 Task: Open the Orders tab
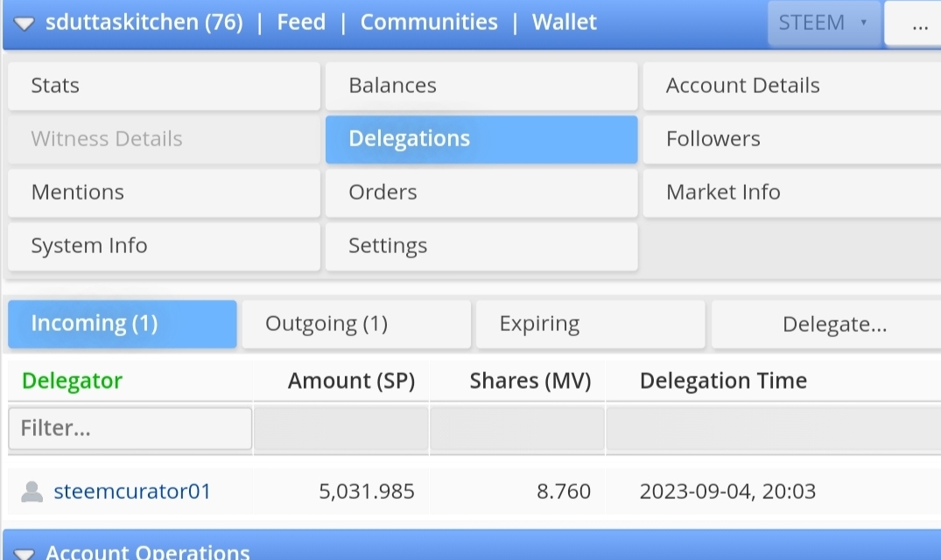click(481, 192)
